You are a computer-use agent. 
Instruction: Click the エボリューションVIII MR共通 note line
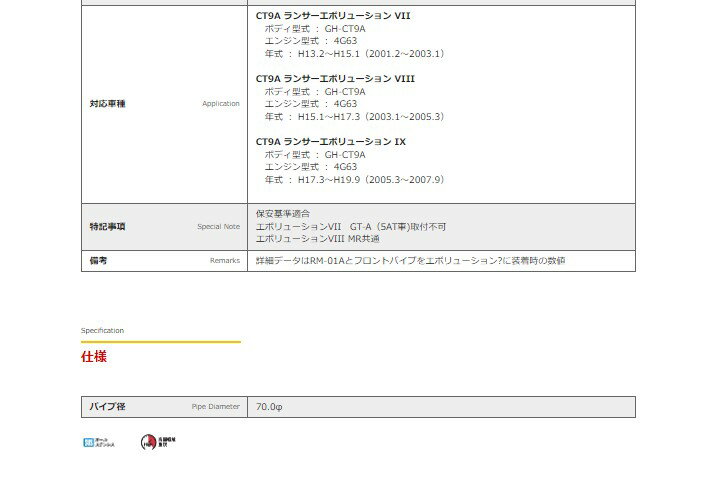click(317, 239)
